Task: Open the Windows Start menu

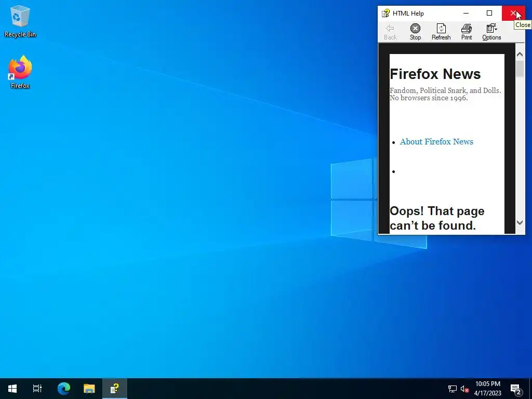Action: pos(12,389)
